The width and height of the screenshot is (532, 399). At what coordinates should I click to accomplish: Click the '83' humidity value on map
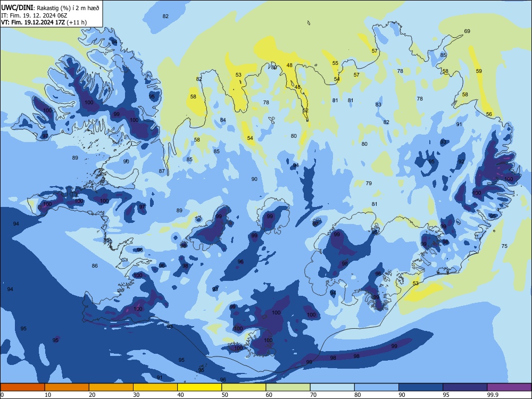378,104
